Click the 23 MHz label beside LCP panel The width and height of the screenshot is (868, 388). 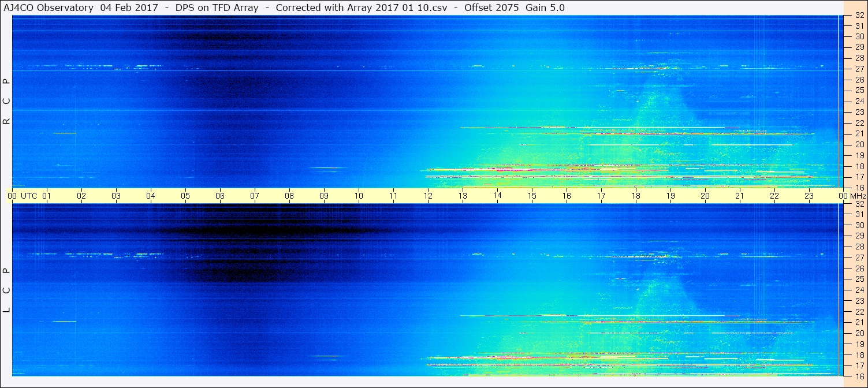coord(859,301)
